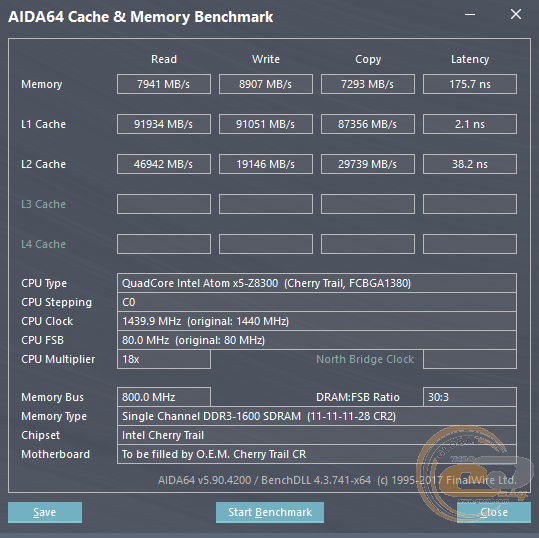539x538 pixels.
Task: Click the CPU Type field QuadCore Intel Atom
Action: [317, 283]
